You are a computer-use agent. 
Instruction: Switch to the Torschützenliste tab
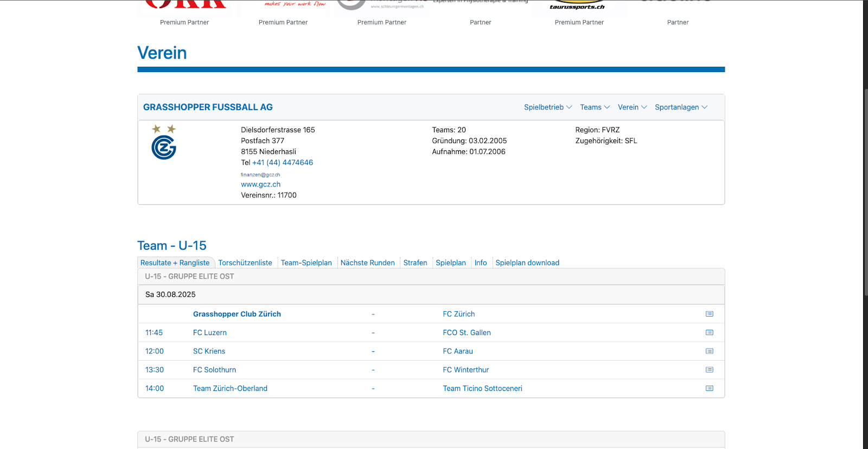coord(245,263)
